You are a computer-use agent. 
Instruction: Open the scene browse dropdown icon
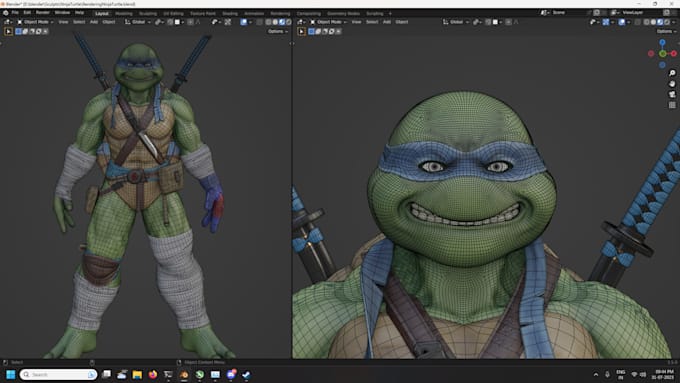pyautogui.click(x=544, y=13)
